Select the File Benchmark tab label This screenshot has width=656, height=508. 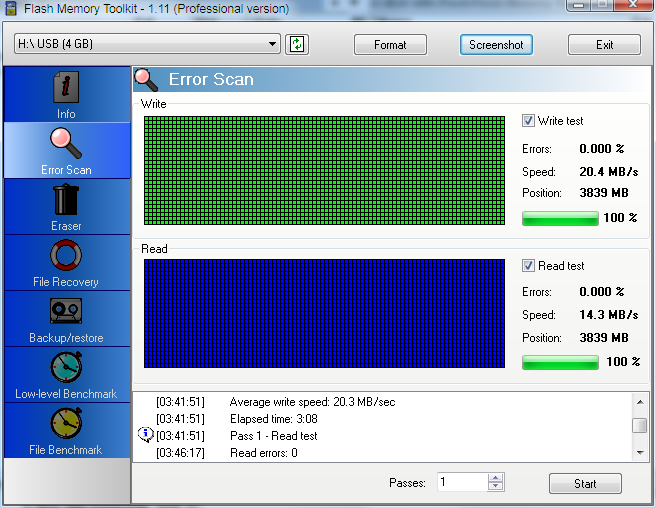(x=66, y=450)
